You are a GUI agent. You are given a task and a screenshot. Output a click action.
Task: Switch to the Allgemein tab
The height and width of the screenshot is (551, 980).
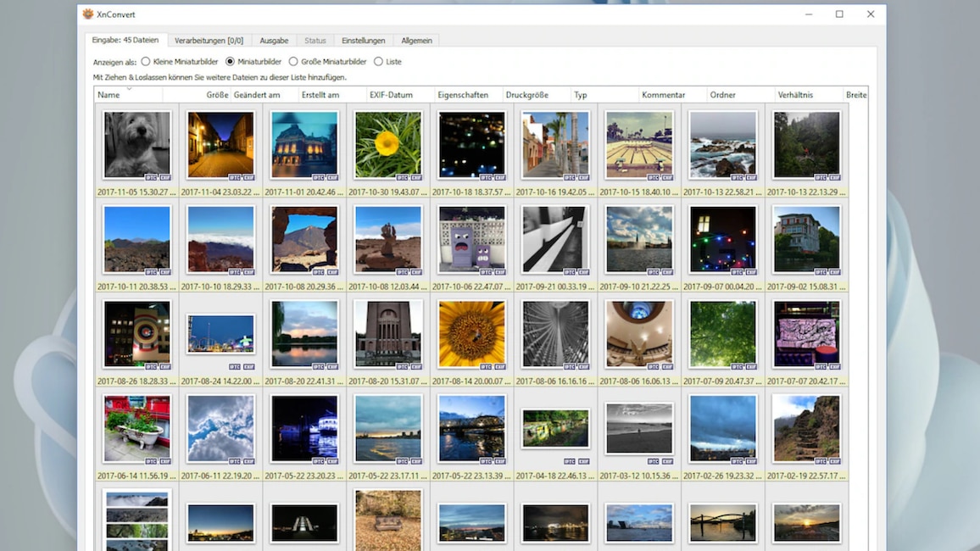click(416, 41)
